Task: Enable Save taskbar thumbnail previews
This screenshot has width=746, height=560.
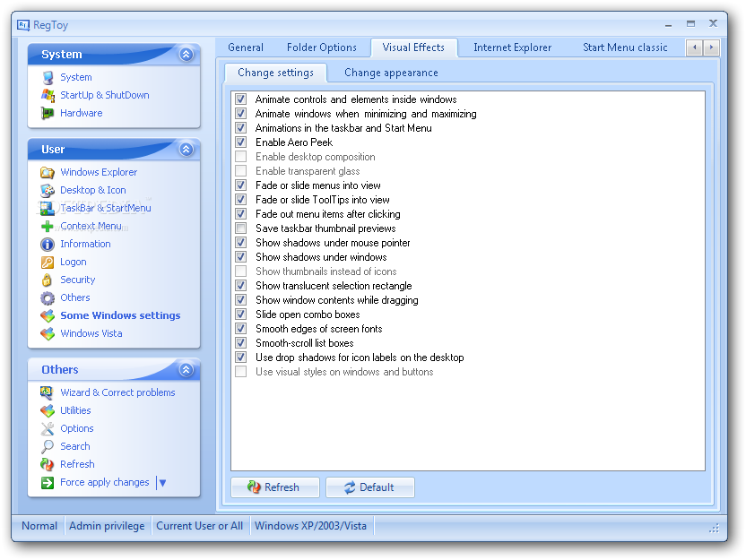Action: [241, 228]
